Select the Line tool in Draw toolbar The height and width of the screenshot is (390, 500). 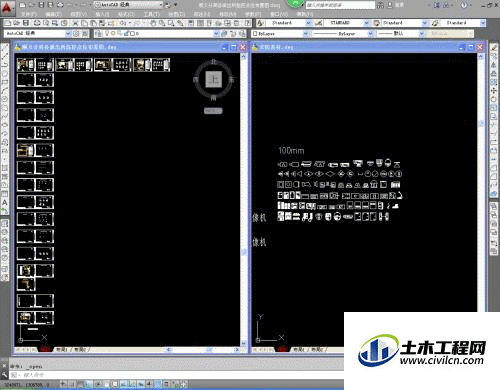pos(5,49)
